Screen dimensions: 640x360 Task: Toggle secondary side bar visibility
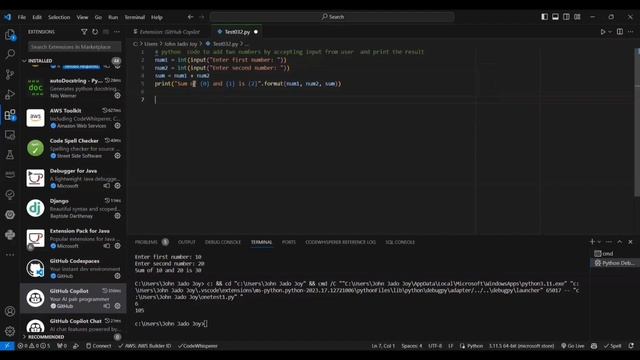pyautogui.click(x=566, y=17)
